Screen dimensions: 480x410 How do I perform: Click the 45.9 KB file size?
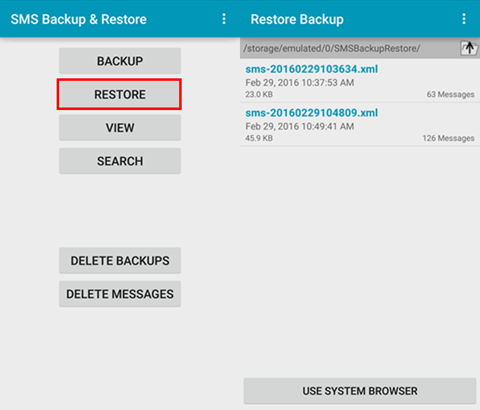[x=259, y=138]
